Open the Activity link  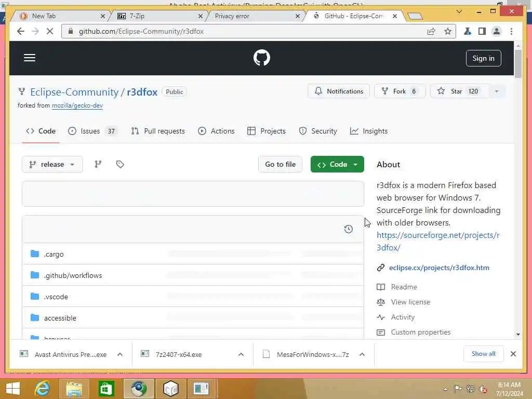point(403,317)
